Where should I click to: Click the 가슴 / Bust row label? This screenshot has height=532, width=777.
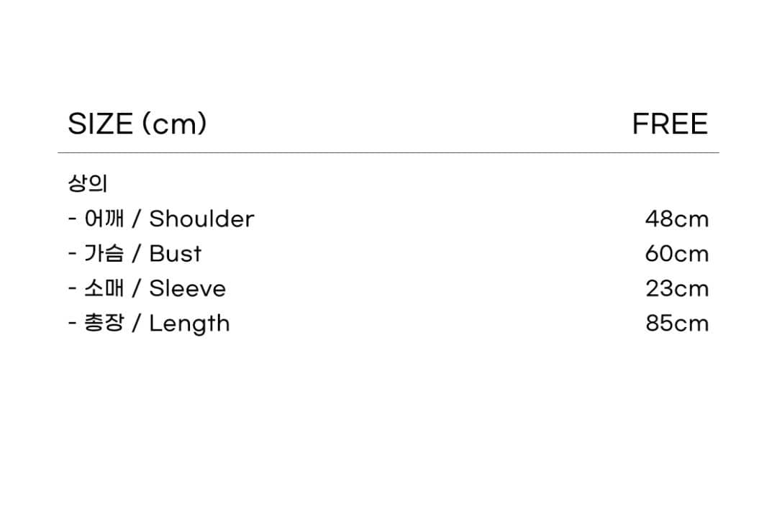[135, 254]
